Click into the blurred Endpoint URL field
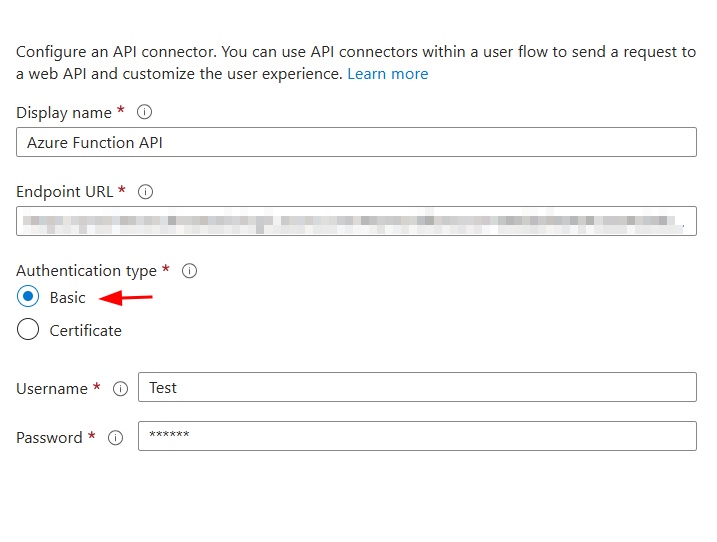The height and width of the screenshot is (542, 717). [x=356, y=221]
